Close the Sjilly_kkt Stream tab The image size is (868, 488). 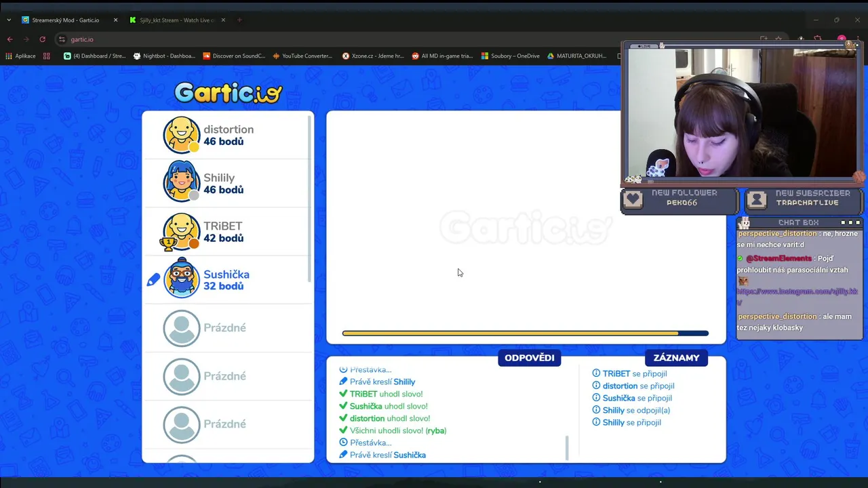[223, 20]
